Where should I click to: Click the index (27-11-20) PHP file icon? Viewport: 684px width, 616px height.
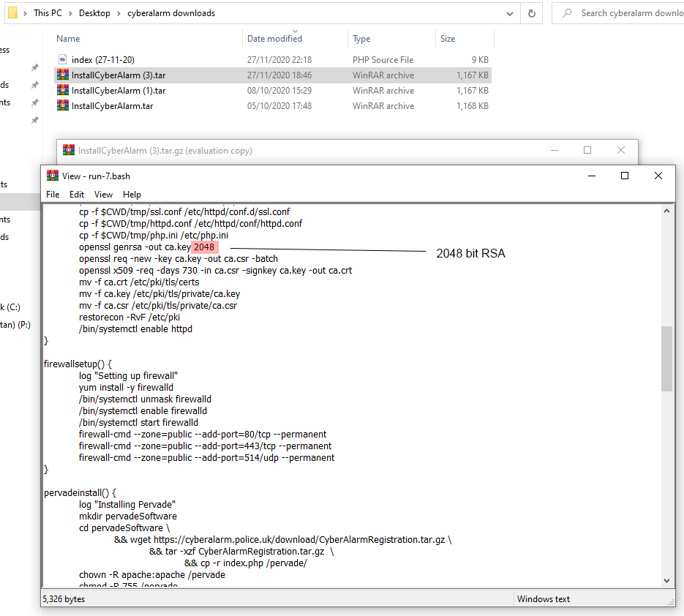(63, 60)
